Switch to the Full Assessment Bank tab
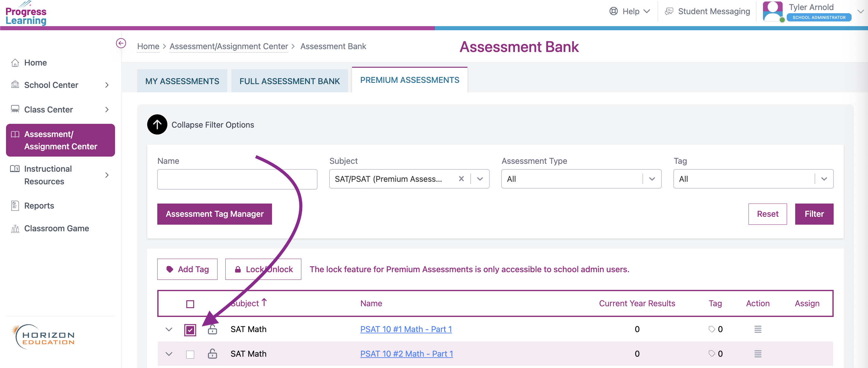868x368 pixels. click(x=289, y=81)
